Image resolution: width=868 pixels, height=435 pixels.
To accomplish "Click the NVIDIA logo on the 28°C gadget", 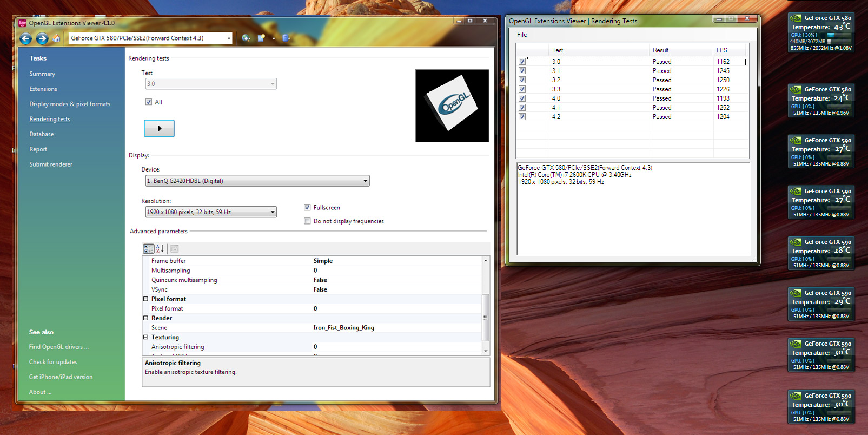I will pos(795,242).
